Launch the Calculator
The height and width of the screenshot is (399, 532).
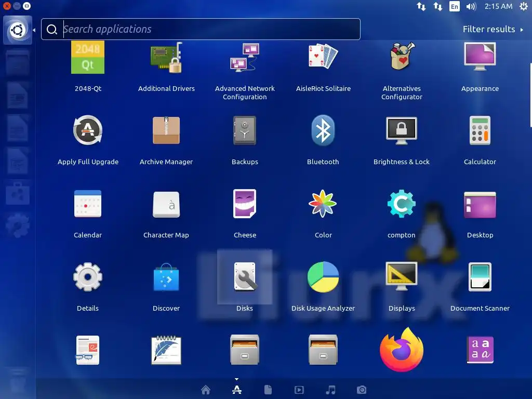click(480, 130)
